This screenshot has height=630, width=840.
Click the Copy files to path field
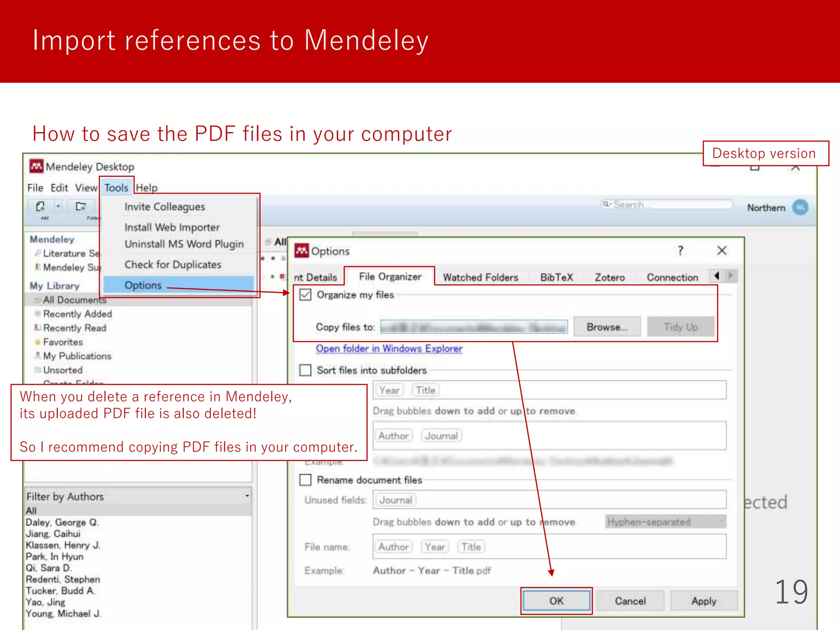tap(474, 326)
